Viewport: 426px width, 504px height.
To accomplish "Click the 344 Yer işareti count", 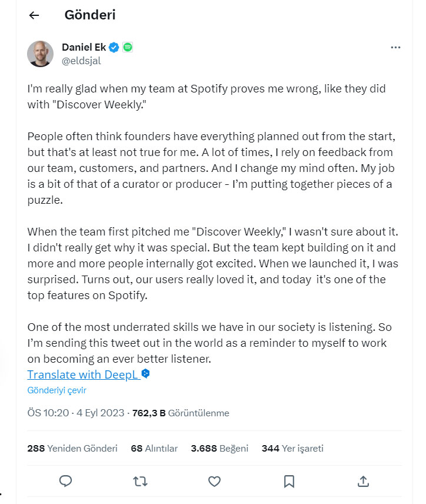I will [x=292, y=448].
